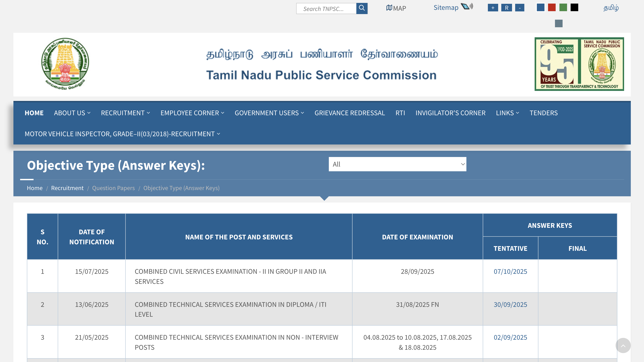Switch site language to Tamil
The image size is (644, 362).
pyautogui.click(x=611, y=8)
